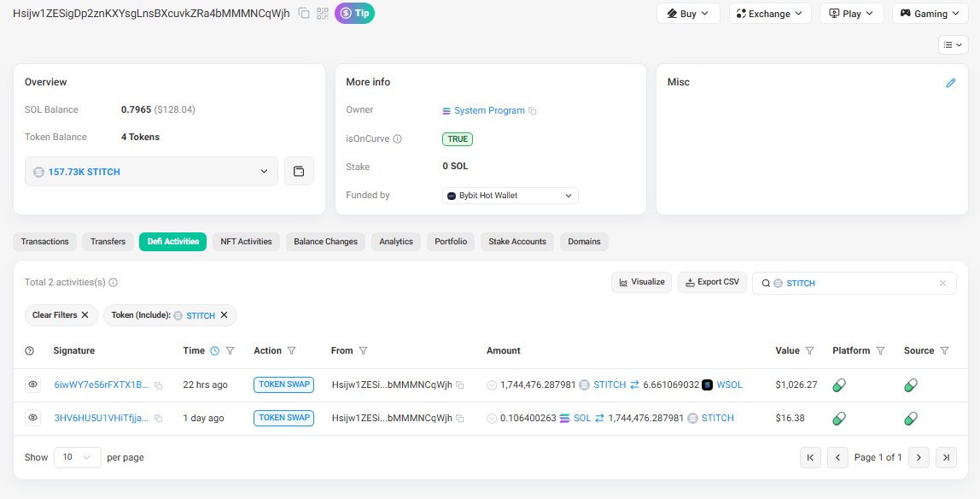980x499 pixels.
Task: Copy the 6iwWY7e56rFXTX1B signature
Action: click(158, 386)
